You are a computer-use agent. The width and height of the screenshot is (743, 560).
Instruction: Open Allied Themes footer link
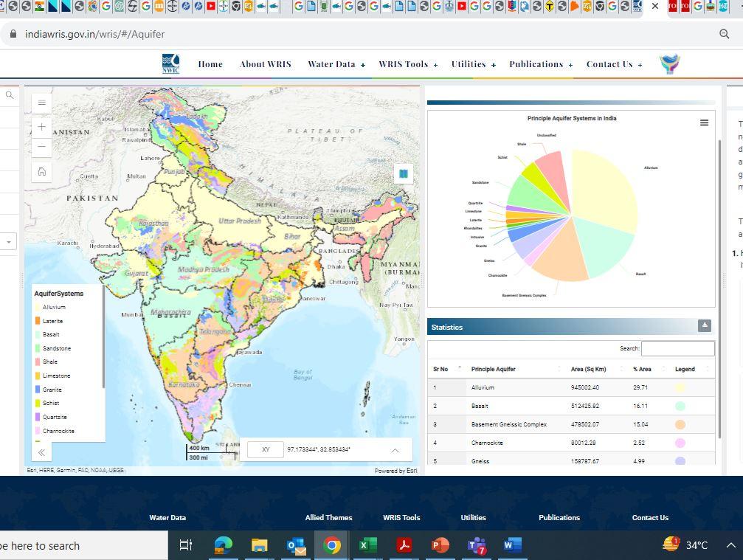328,517
